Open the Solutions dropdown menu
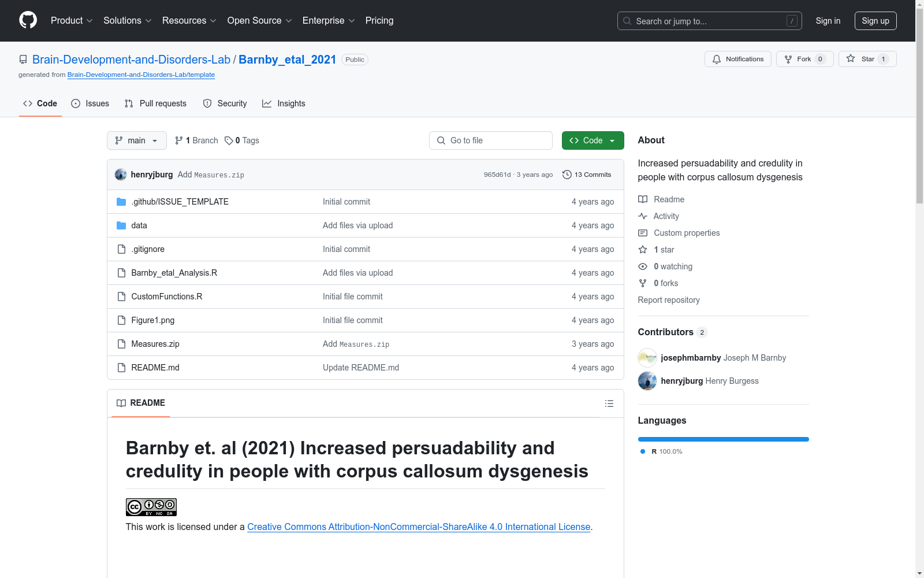 [x=127, y=21]
